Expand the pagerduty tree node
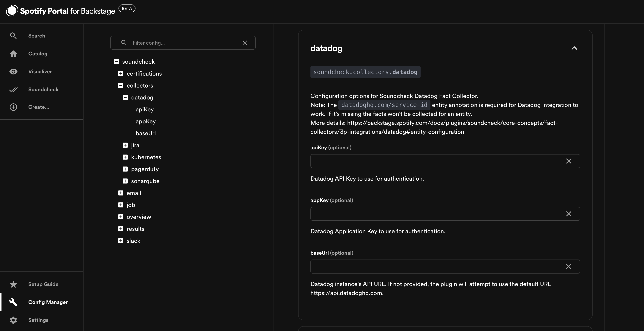This screenshot has height=331, width=644. (125, 169)
